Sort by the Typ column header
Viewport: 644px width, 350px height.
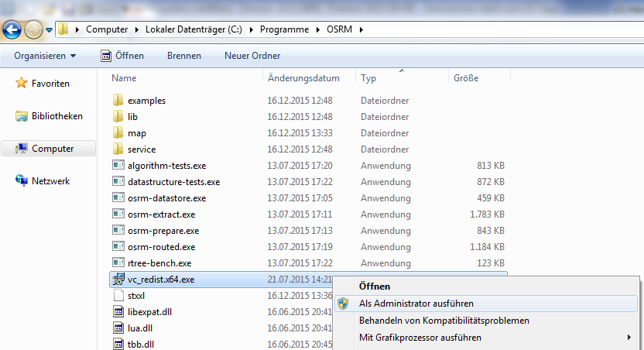[x=368, y=78]
